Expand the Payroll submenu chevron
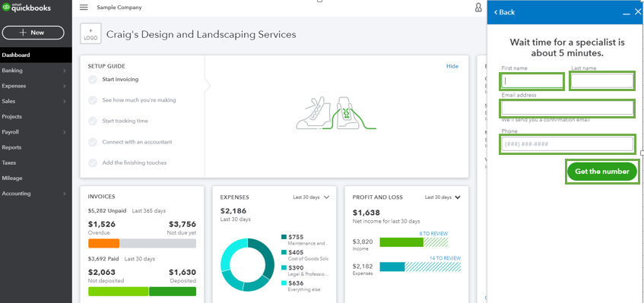 (65, 132)
